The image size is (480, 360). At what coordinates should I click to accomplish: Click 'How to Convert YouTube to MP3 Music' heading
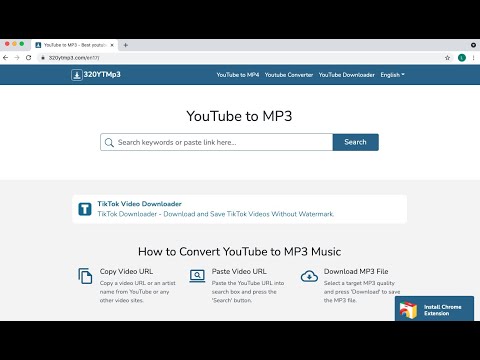240,252
